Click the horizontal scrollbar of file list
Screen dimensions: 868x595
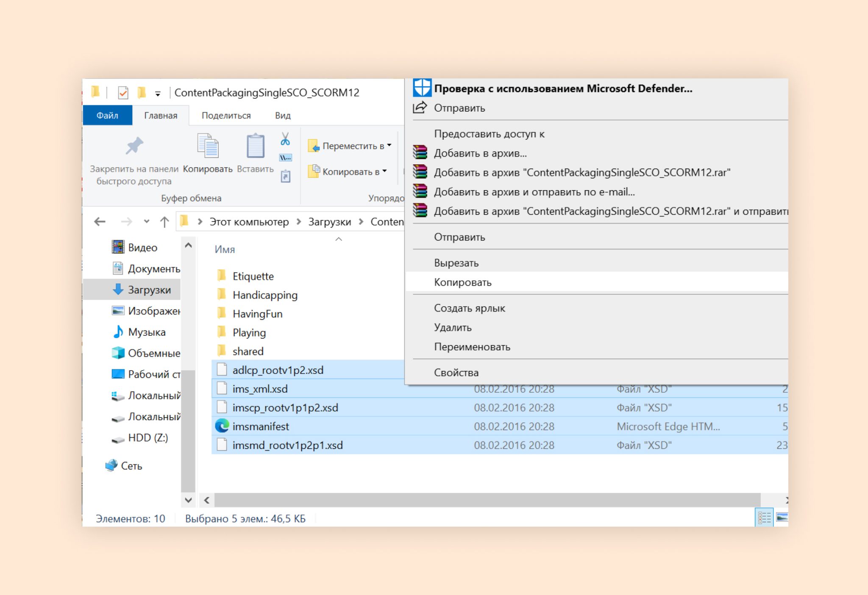487,500
